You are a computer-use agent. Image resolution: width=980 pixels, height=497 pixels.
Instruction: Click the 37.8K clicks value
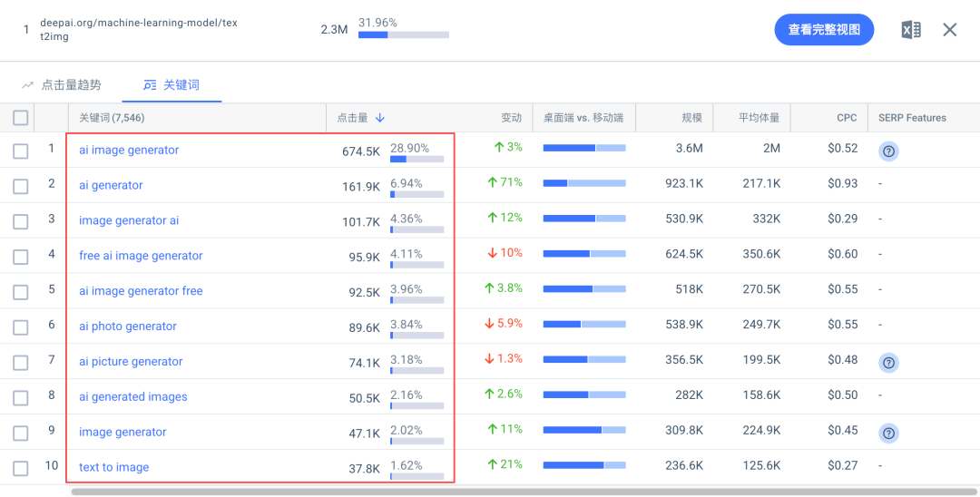click(x=365, y=468)
